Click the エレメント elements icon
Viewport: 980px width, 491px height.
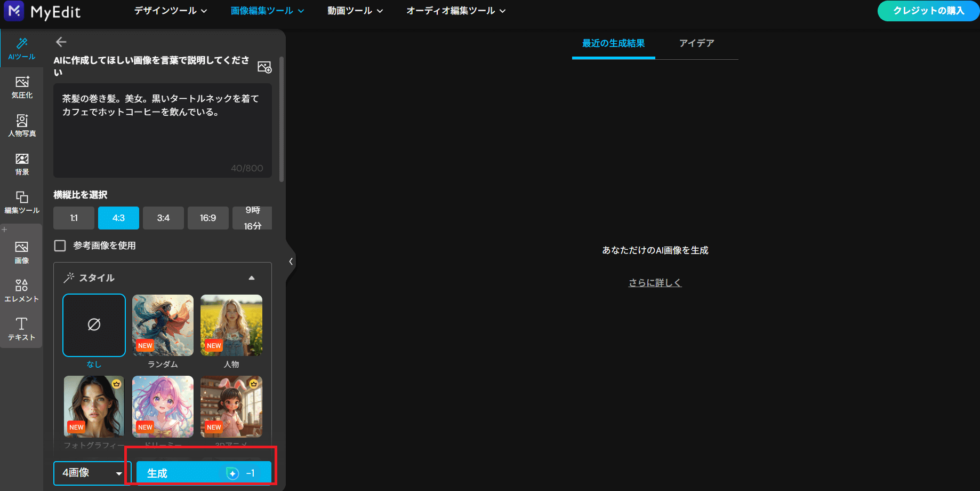point(22,290)
